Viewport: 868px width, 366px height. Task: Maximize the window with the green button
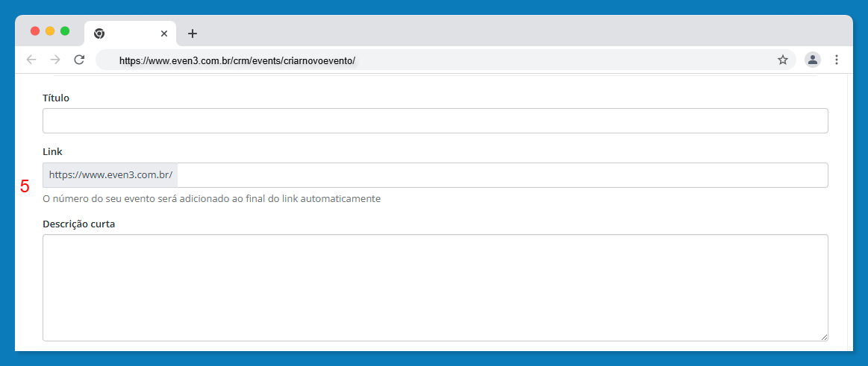[65, 31]
